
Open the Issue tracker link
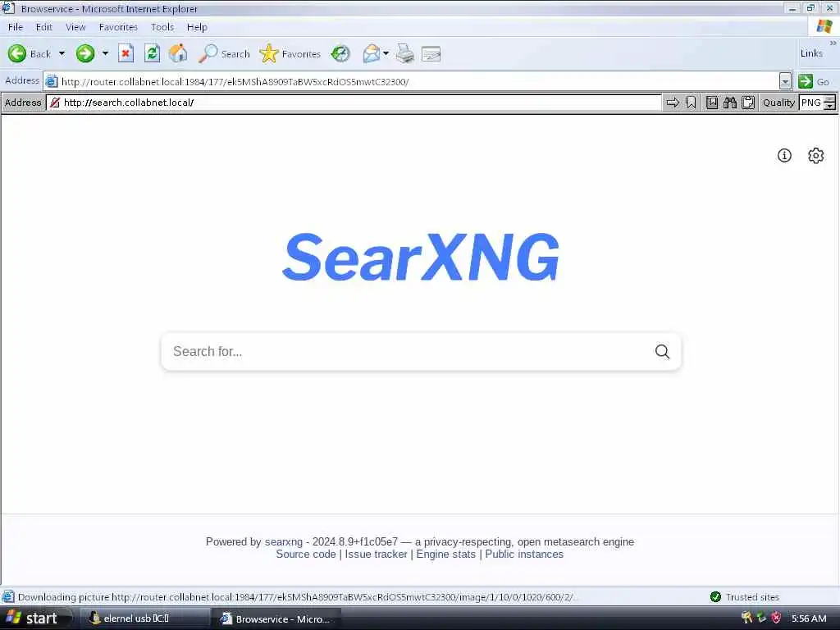coord(376,555)
